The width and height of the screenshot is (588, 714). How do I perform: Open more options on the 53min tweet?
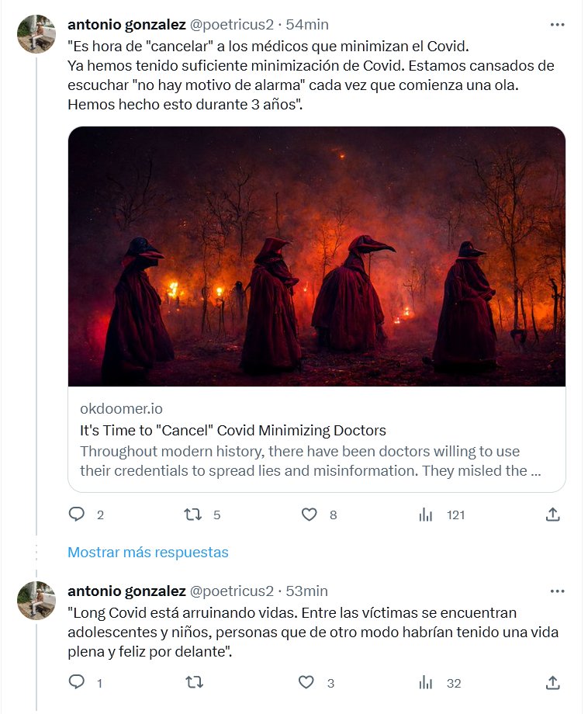point(557,591)
